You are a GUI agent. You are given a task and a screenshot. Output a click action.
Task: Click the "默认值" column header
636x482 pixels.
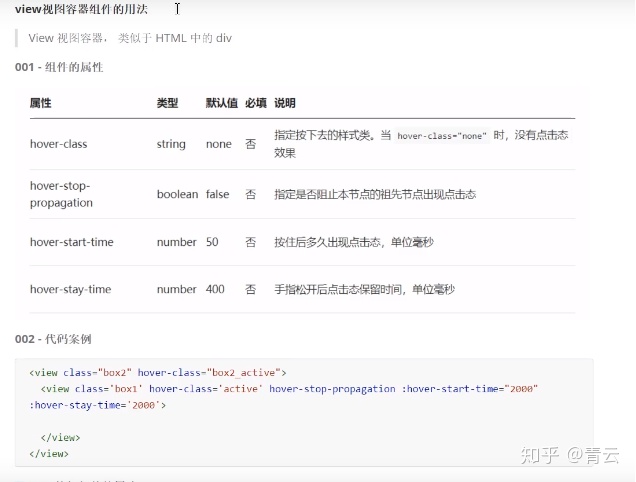pyautogui.click(x=221, y=103)
